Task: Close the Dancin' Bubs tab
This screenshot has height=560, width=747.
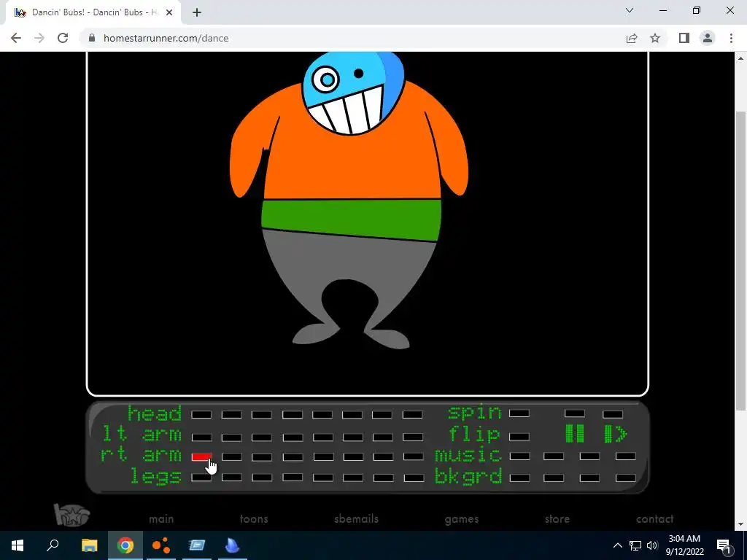Action: [169, 12]
